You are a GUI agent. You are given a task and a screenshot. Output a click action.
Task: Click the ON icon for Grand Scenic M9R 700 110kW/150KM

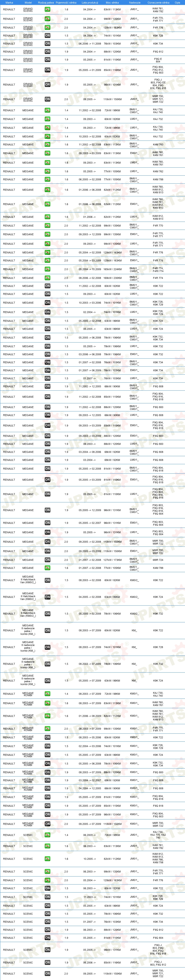(47, 99)
